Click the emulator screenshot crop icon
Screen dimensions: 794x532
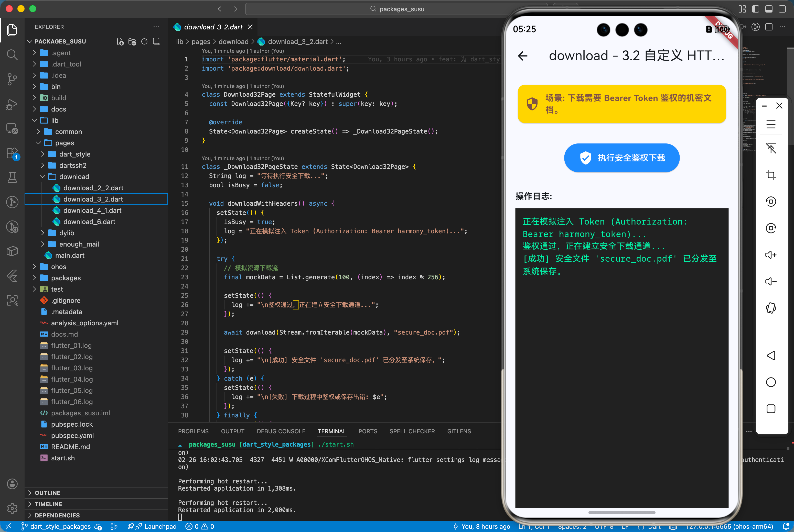770,175
